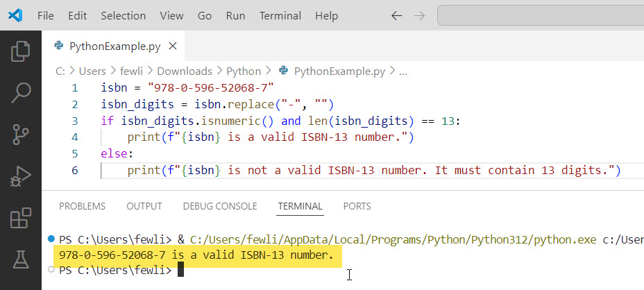
Task: Click the highlighted valid ISBN-13 terminal output
Action: pos(198,255)
